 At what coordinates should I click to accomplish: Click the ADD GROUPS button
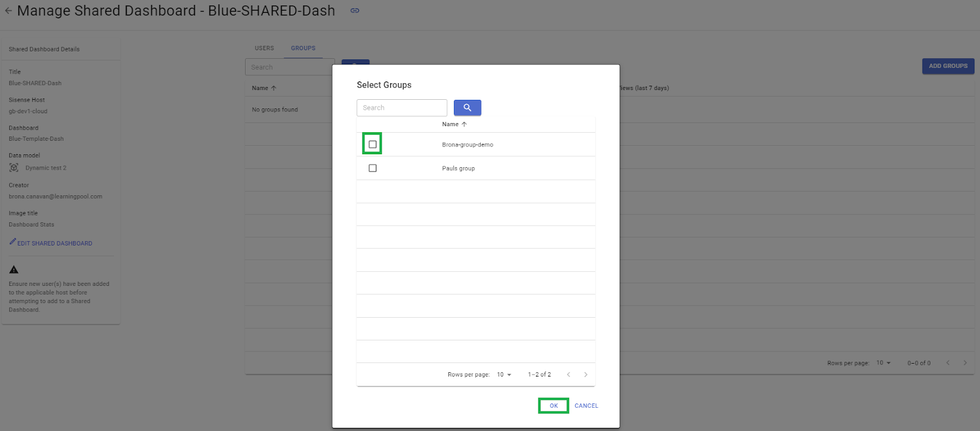point(948,66)
